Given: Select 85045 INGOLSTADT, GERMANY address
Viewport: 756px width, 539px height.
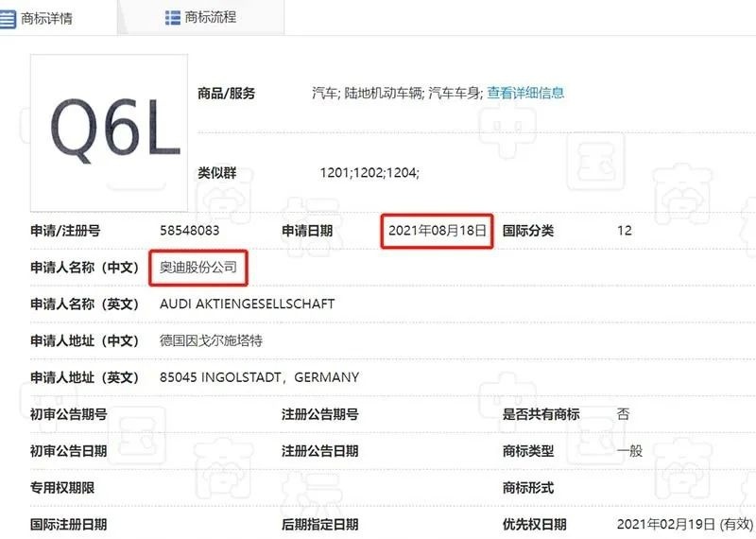Looking at the screenshot, I should [x=259, y=377].
